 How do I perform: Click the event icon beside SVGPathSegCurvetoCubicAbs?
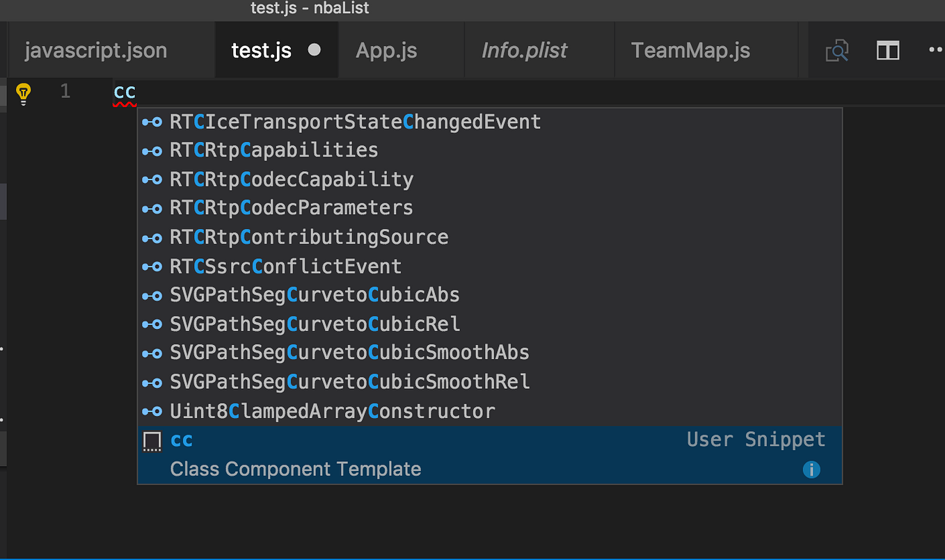[x=152, y=296]
